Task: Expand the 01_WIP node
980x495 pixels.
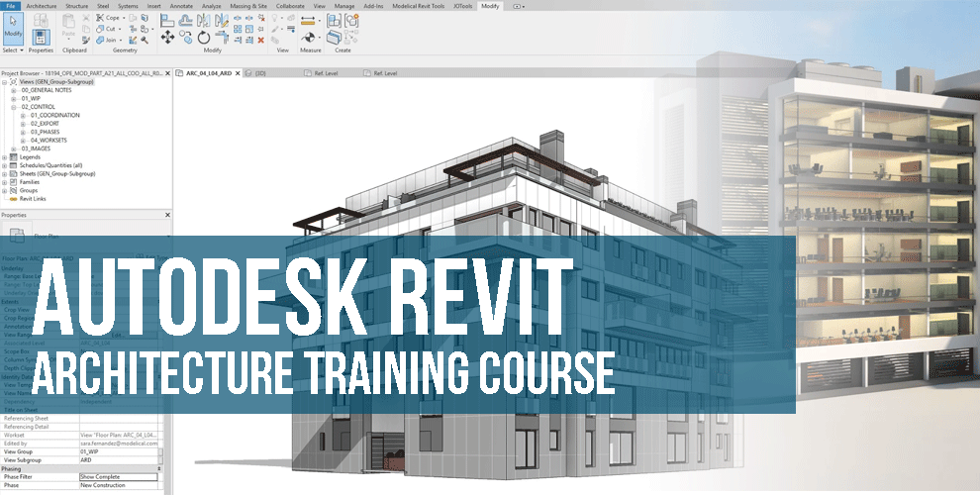Action: click(x=14, y=98)
